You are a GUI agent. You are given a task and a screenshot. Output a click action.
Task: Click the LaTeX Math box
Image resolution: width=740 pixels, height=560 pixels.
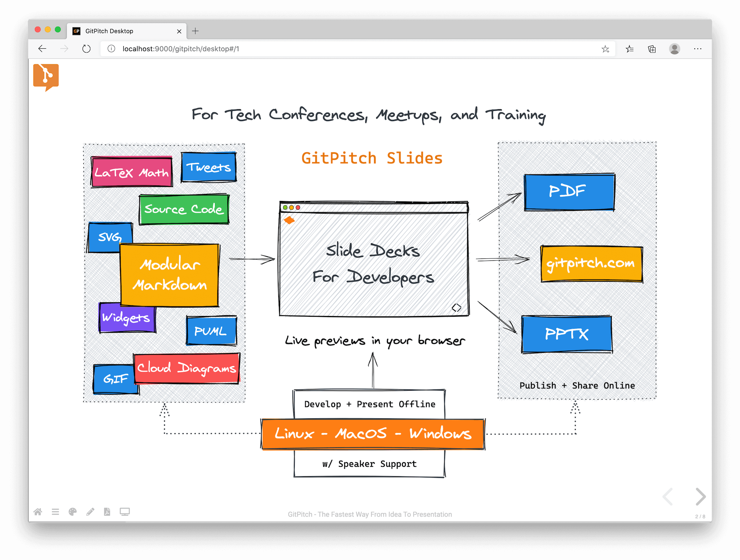pyautogui.click(x=132, y=172)
